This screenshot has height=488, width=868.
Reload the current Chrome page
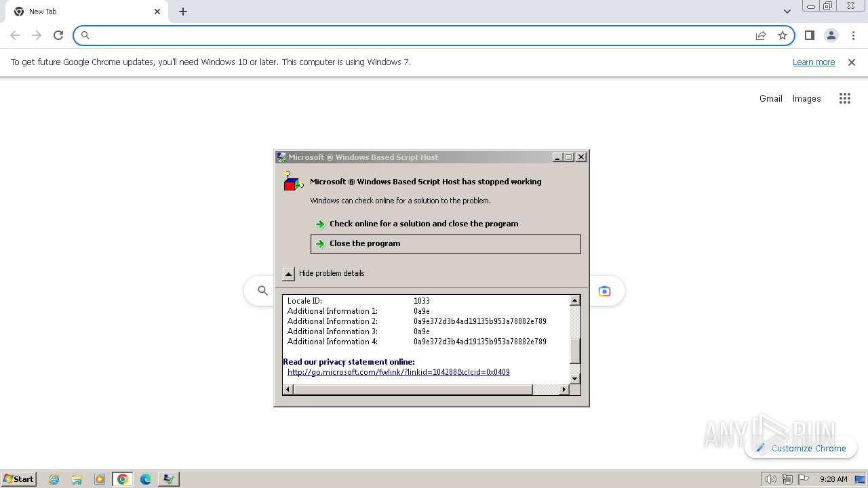click(58, 35)
